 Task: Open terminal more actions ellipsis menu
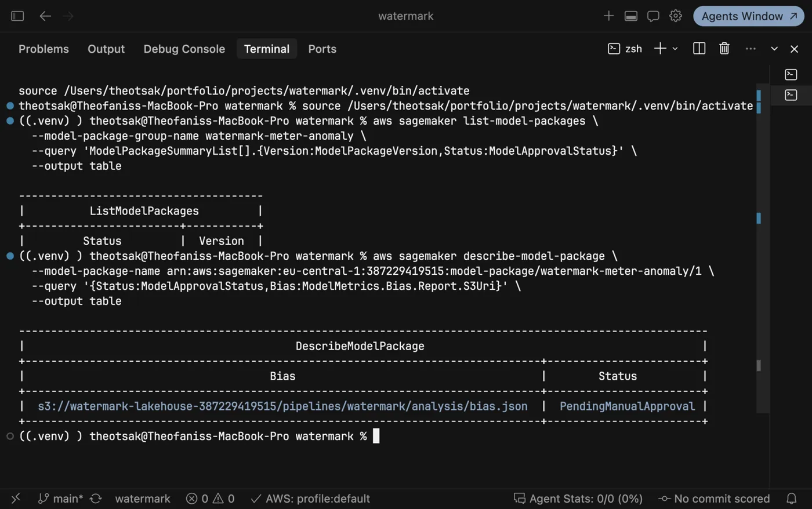pos(751,49)
